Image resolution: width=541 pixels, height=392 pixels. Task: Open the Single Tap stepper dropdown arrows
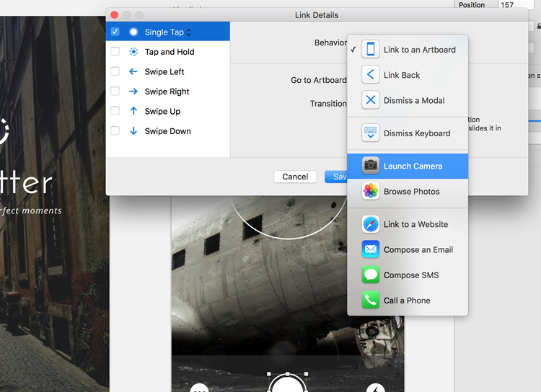(x=189, y=32)
